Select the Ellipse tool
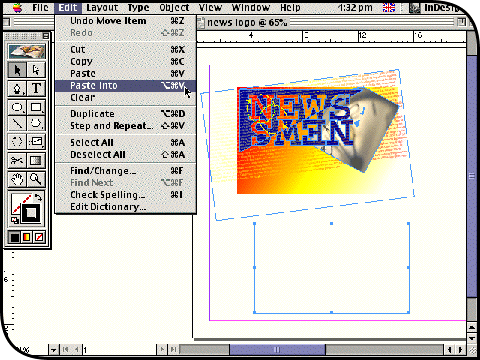The width and height of the screenshot is (480, 360). pos(17,107)
